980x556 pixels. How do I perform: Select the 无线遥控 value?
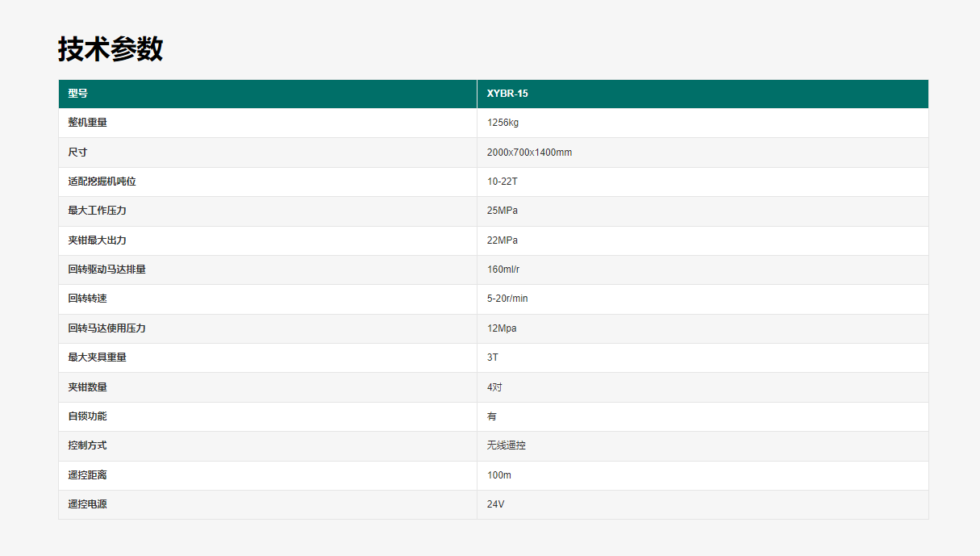(507, 445)
